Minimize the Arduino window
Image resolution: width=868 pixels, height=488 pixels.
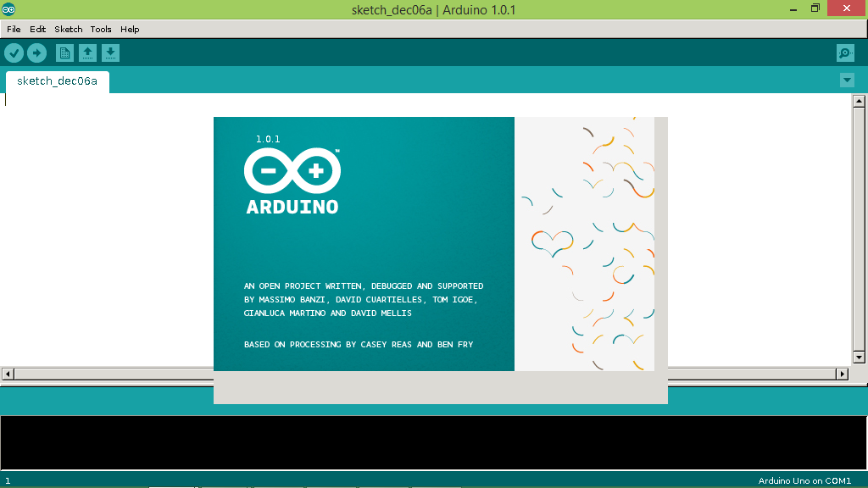(793, 8)
